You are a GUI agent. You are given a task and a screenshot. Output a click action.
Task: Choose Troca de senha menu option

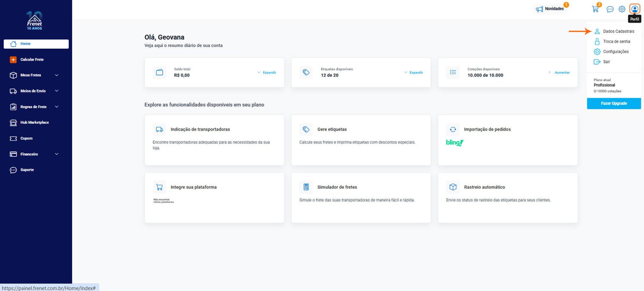click(x=616, y=41)
